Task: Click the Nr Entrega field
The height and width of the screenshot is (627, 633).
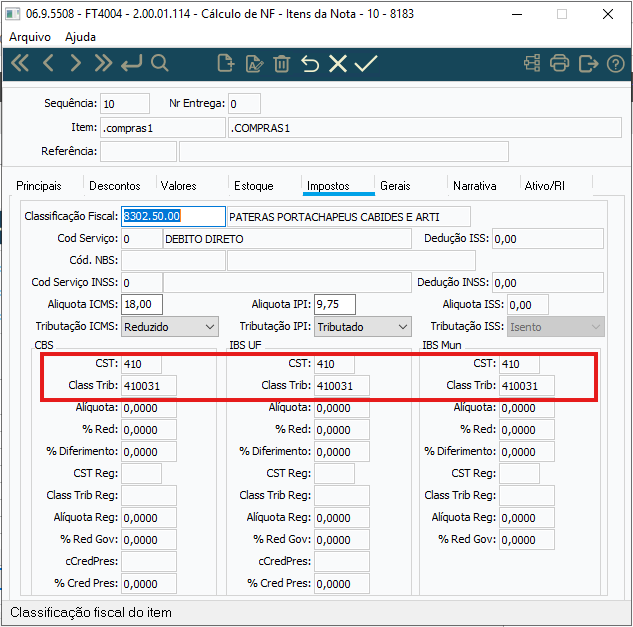Action: pos(244,104)
